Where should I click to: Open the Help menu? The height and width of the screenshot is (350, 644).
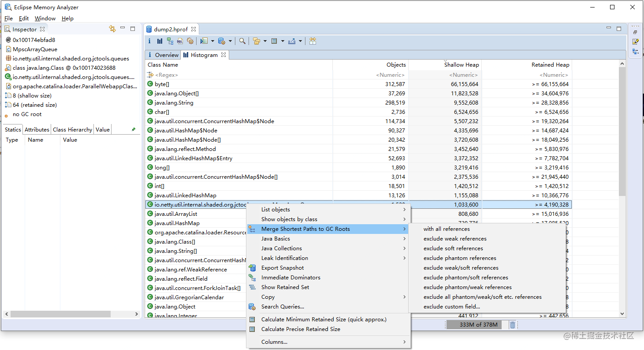(67, 19)
